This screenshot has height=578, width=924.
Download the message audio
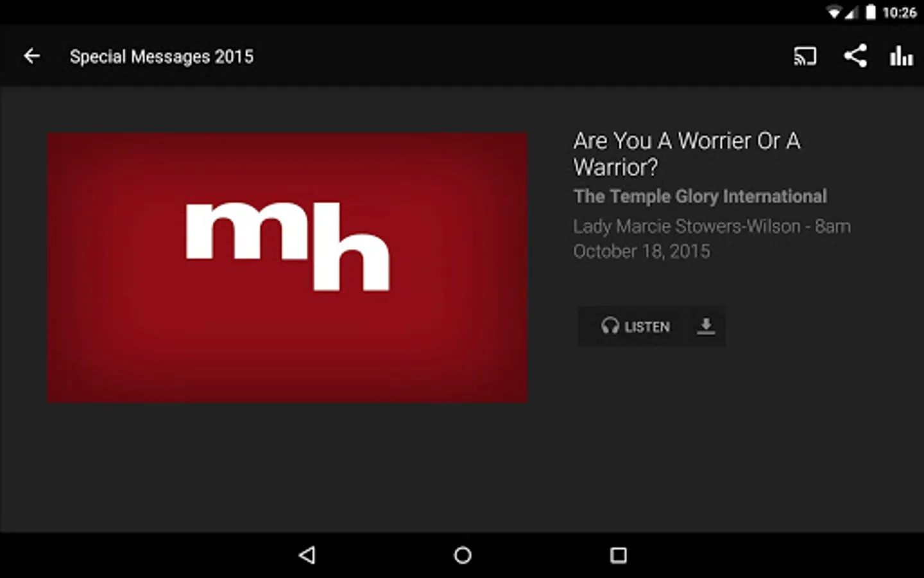tap(706, 326)
